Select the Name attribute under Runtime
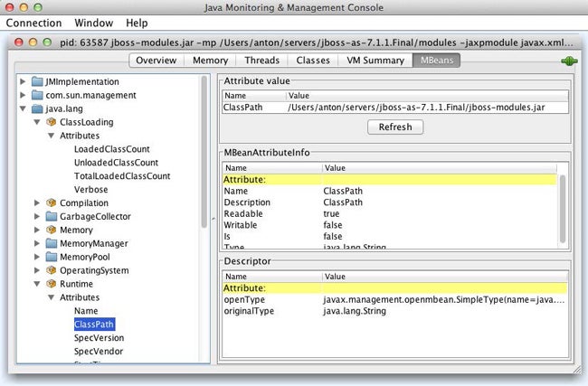The height and width of the screenshot is (386, 588). [x=86, y=311]
